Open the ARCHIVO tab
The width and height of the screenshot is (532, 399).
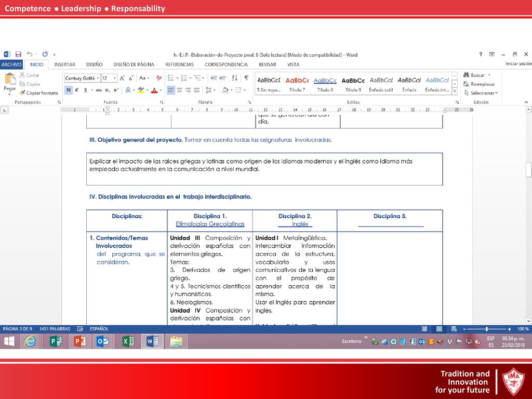point(11,64)
